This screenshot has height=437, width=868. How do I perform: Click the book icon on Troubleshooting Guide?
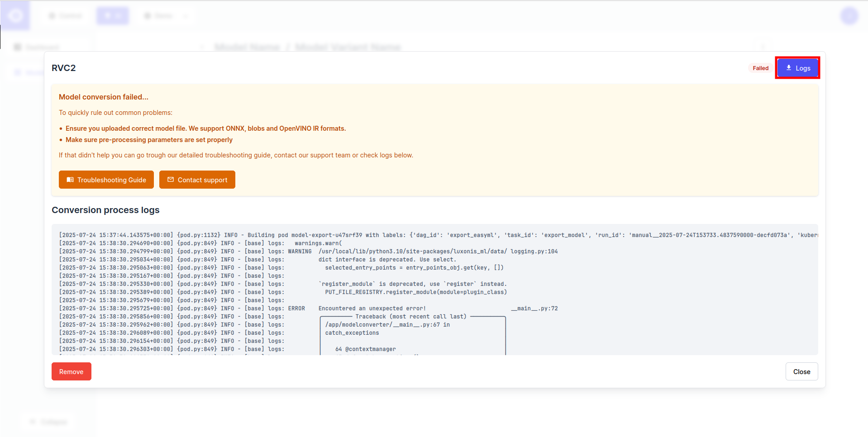[x=70, y=180]
